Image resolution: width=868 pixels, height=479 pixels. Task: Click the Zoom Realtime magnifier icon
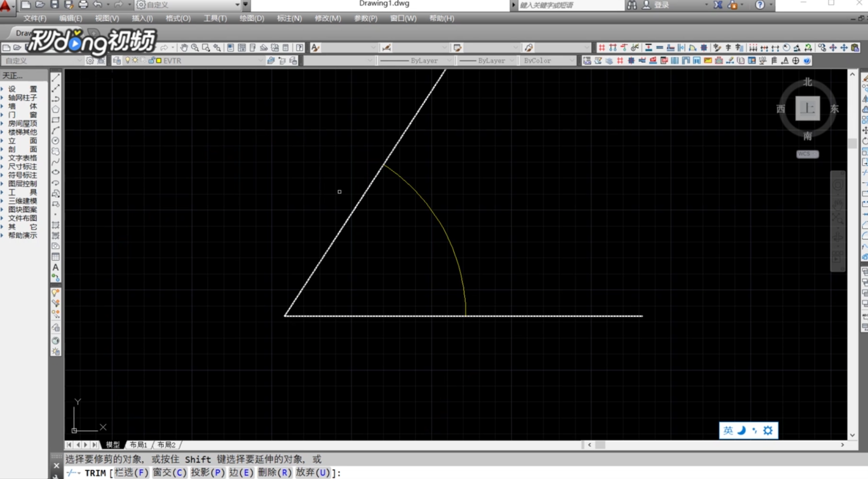(x=195, y=48)
